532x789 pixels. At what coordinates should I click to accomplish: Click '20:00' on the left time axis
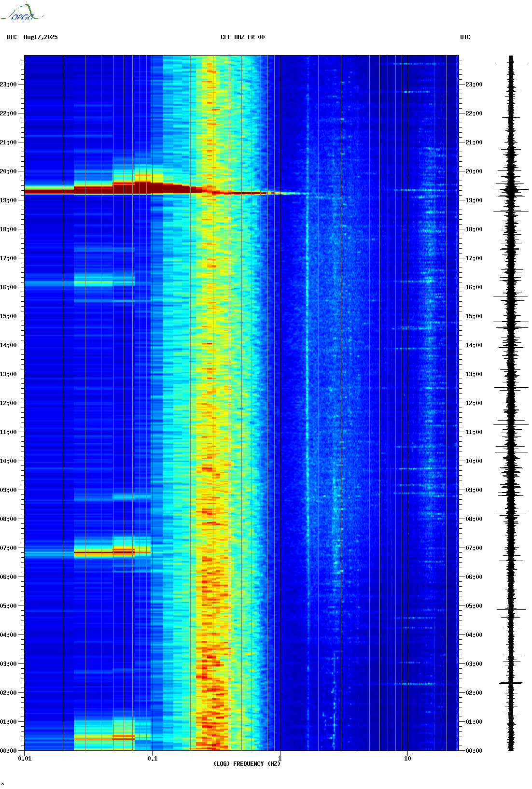point(8,171)
